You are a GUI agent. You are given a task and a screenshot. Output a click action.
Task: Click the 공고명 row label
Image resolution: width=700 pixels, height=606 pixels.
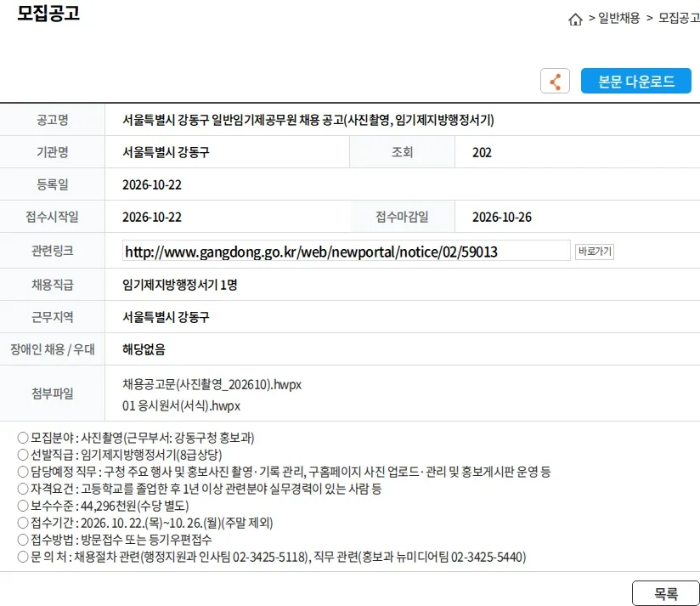(x=52, y=120)
